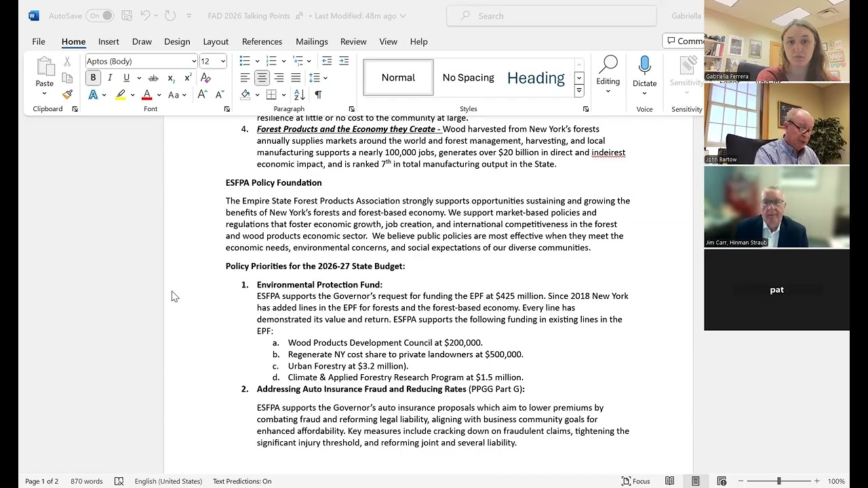The image size is (868, 488).
Task: Expand the Styles gallery
Action: 579,91
